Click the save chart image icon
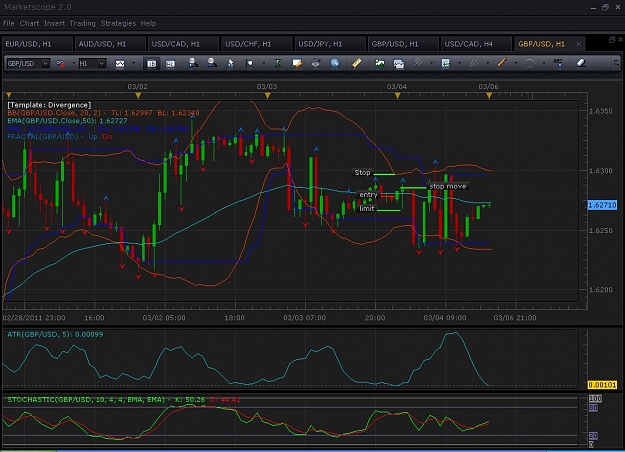 [x=379, y=63]
